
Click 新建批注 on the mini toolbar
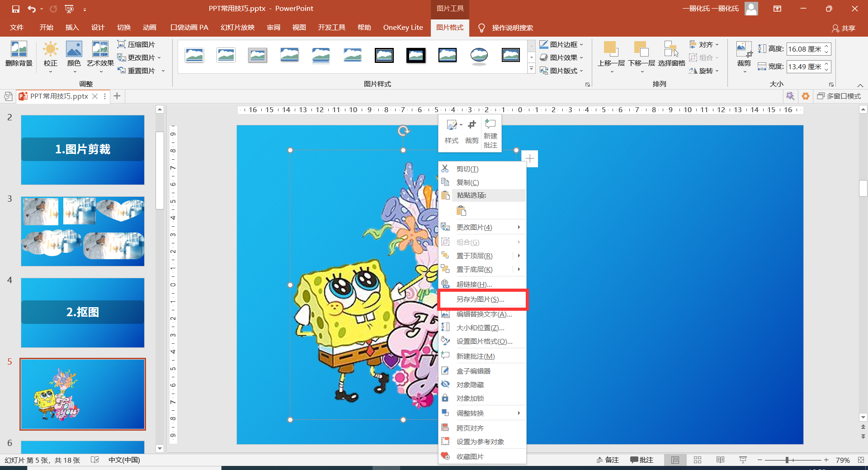pos(491,133)
